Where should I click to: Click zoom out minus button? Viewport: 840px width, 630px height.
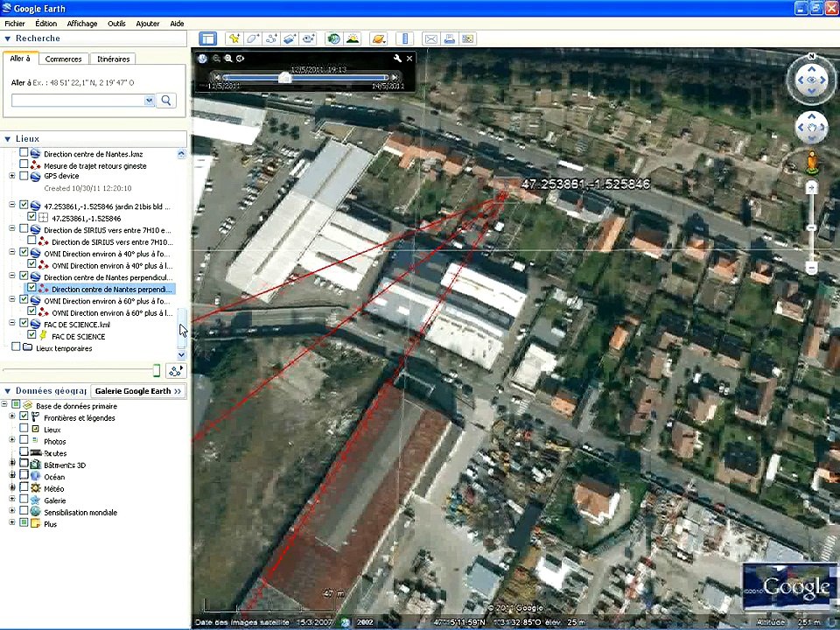[812, 268]
